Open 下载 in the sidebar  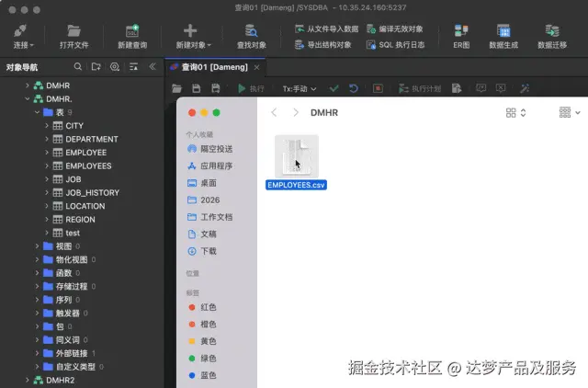coord(202,251)
